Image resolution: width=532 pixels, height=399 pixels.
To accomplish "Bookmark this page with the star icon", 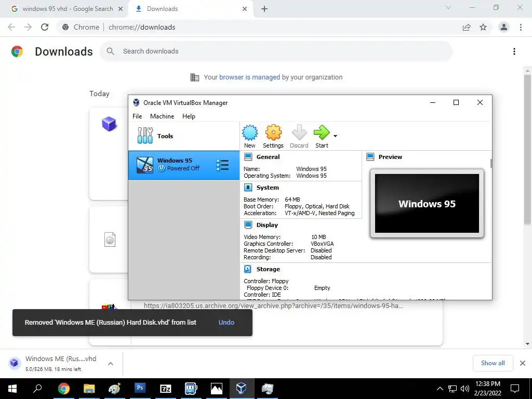I will tap(483, 27).
